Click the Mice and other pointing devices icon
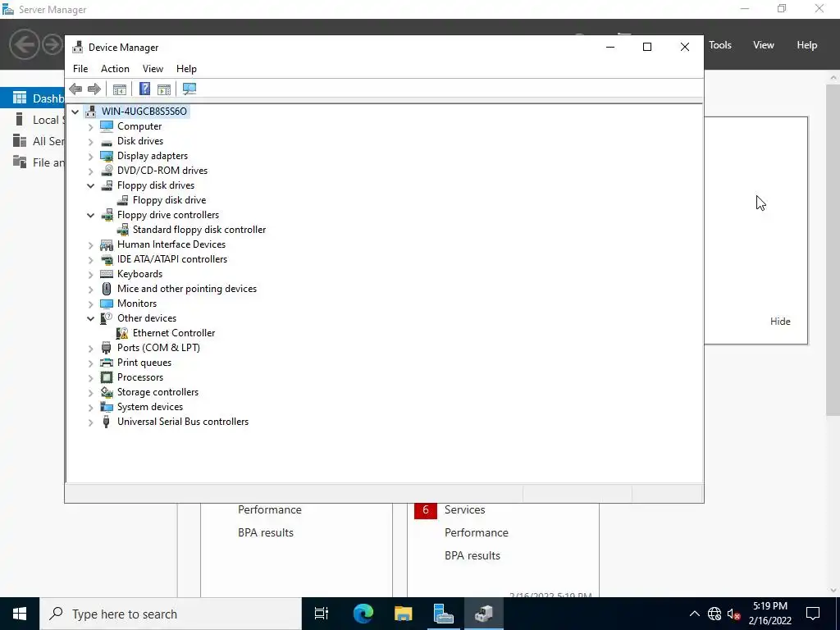 pos(107,289)
